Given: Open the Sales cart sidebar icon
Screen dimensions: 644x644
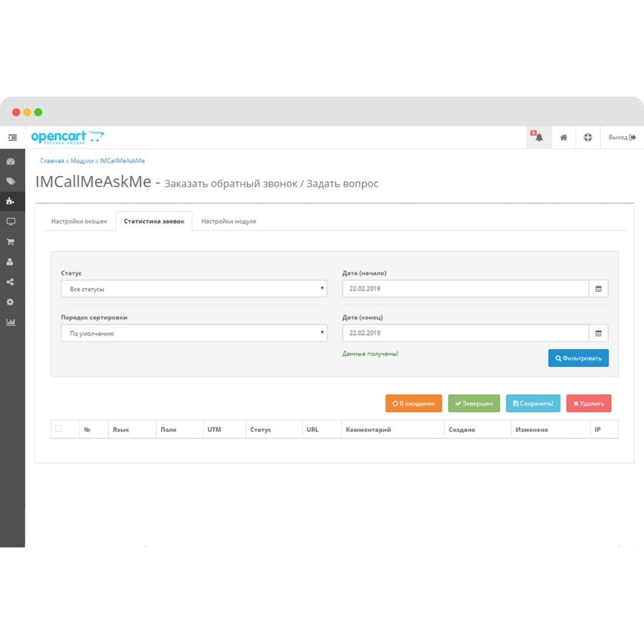Looking at the screenshot, I should [11, 242].
